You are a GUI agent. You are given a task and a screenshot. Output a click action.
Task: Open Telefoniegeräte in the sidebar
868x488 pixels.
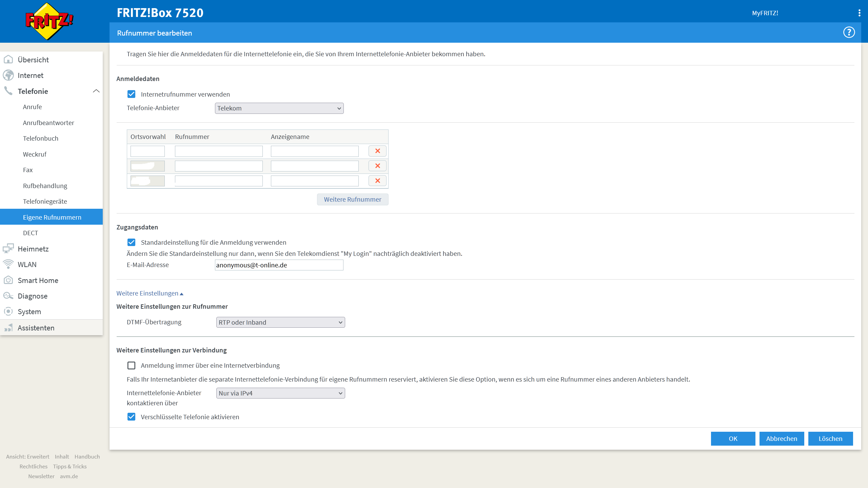pos(45,201)
